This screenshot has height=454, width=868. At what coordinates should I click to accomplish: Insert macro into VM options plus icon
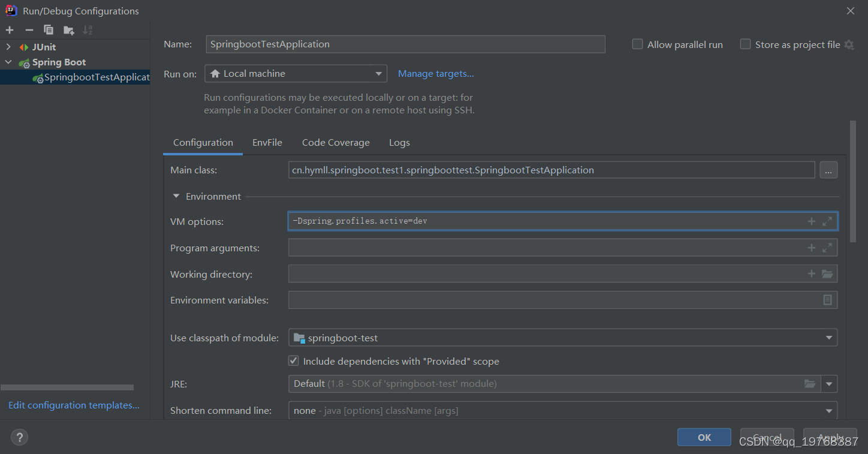click(x=812, y=221)
